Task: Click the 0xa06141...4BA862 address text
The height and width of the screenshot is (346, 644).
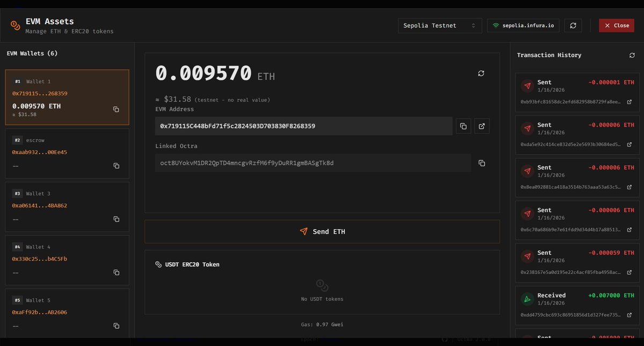Action: (40, 205)
